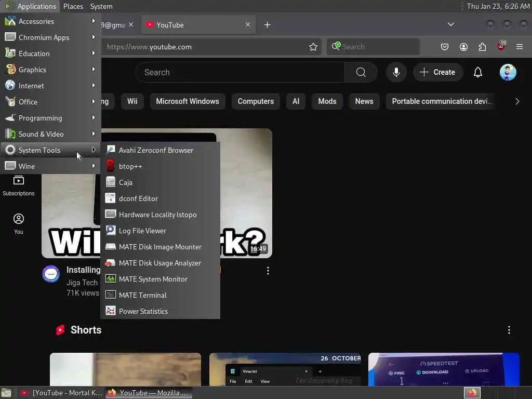Start voice search with microphone icon
The image size is (532, 399).
(396, 72)
